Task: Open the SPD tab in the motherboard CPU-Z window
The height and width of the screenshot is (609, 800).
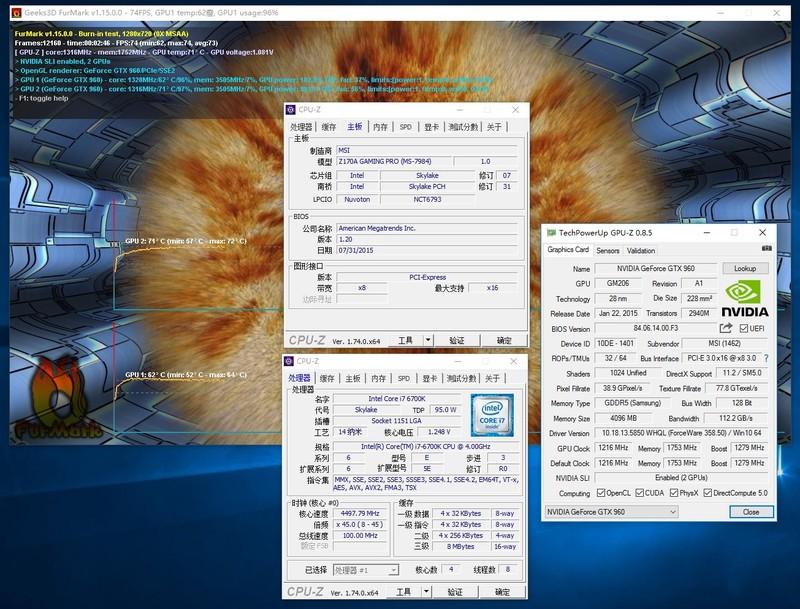Action: [x=406, y=127]
